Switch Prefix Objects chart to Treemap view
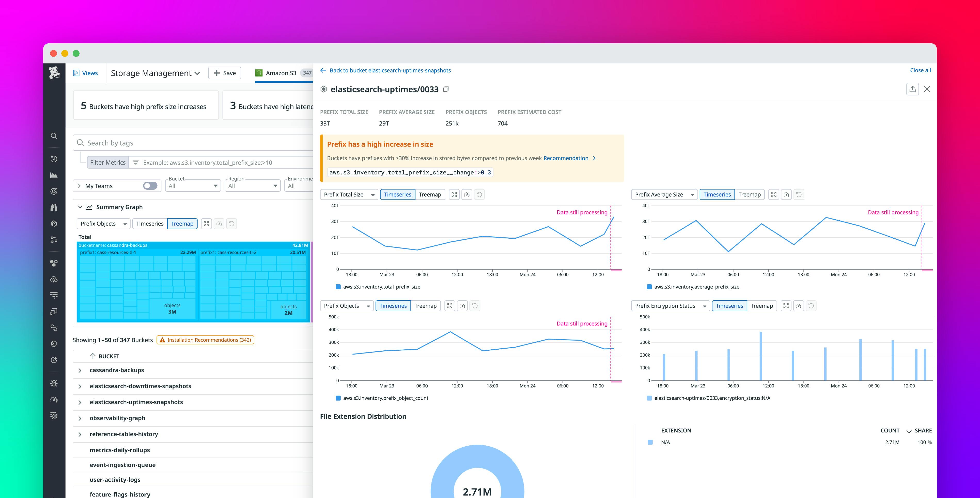 pos(426,305)
